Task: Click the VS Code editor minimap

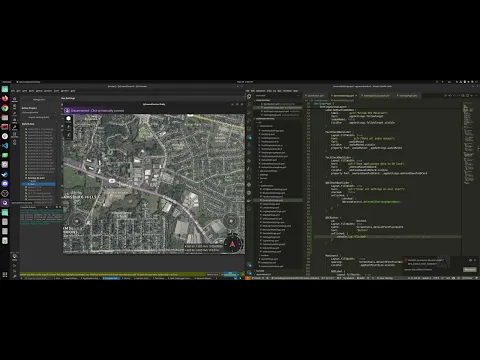Action: [x=469, y=143]
